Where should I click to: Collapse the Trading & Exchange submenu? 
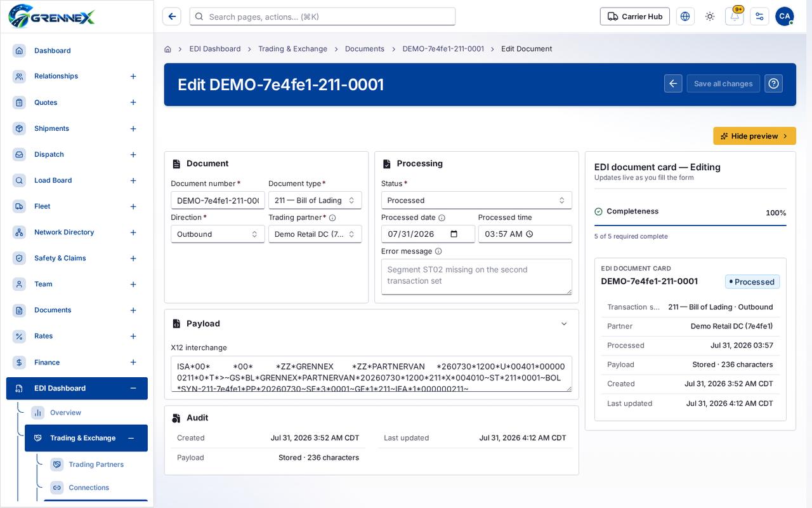131,438
